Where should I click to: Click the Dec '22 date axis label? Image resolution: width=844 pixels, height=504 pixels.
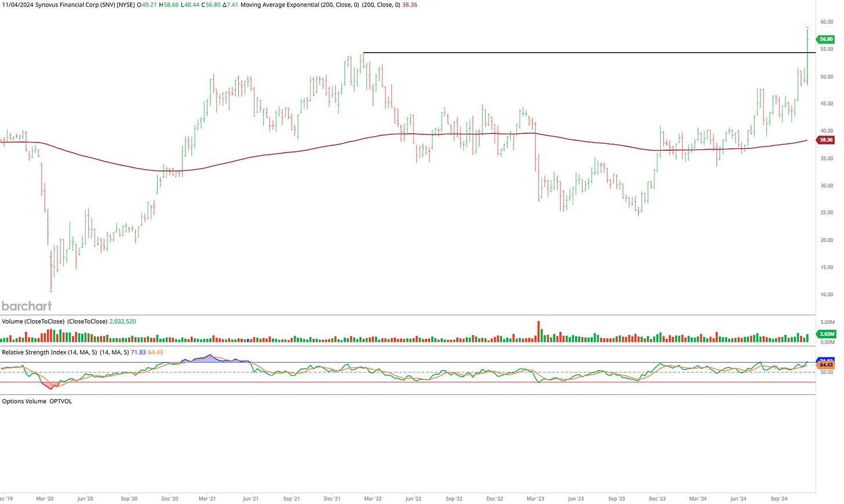pyautogui.click(x=494, y=498)
